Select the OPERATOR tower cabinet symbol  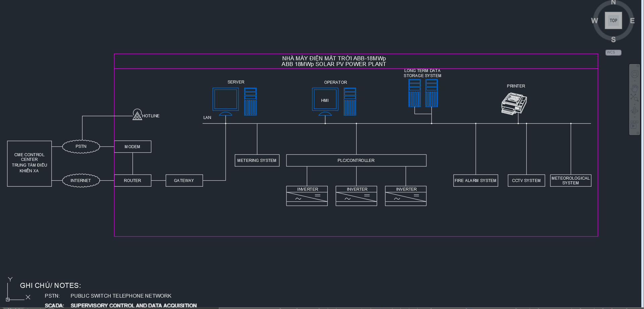tap(350, 102)
